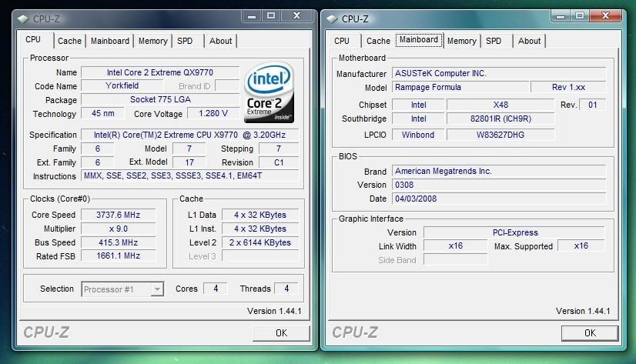Select the SPD tab in left window
636x364 pixels.
185,41
